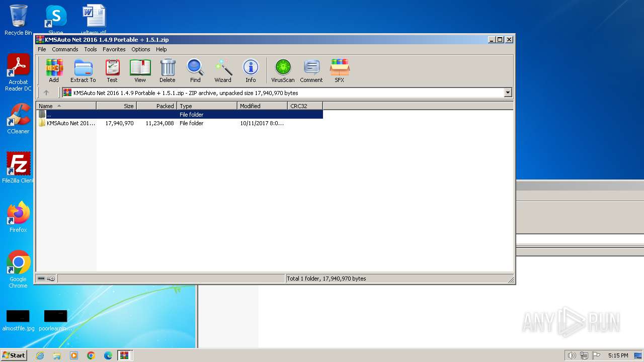Sort by the Packed column header
This screenshot has height=362, width=644.
tap(157, 106)
